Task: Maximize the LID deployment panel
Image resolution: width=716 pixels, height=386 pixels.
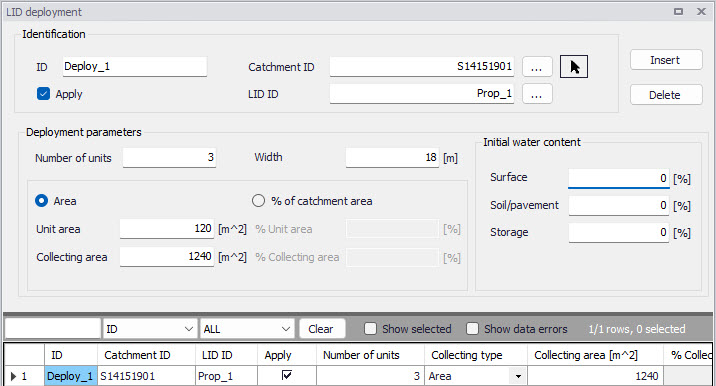Action: coord(679,11)
